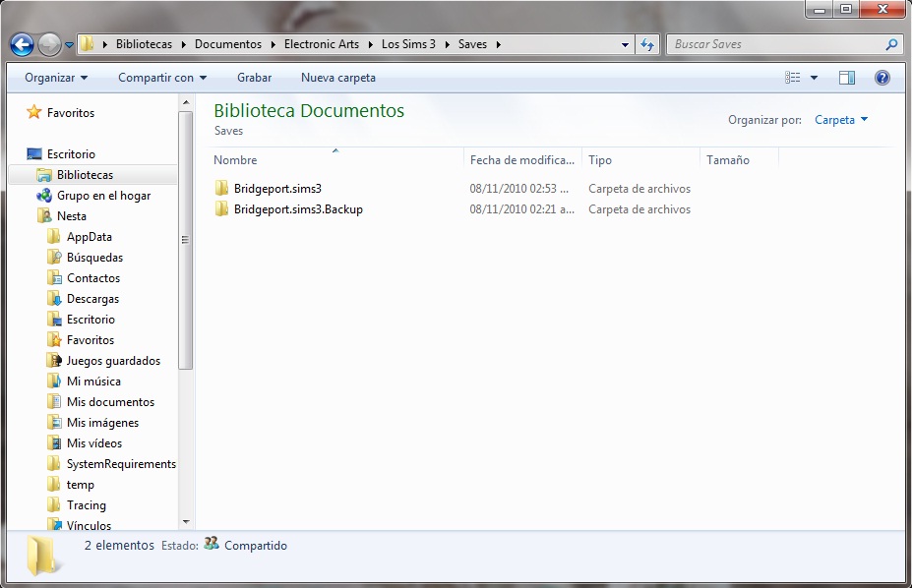Open the Compartir con menu
This screenshot has height=588, width=912.
point(163,78)
